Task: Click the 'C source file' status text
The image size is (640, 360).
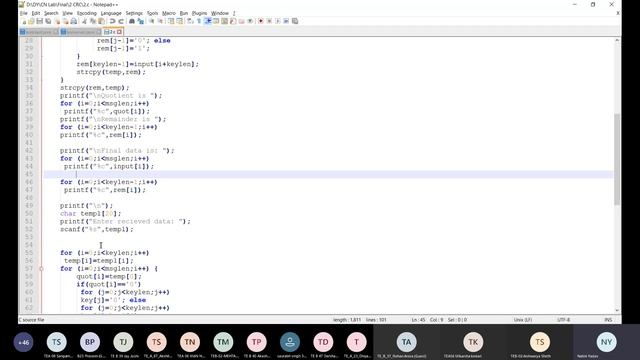Action: click(31, 320)
